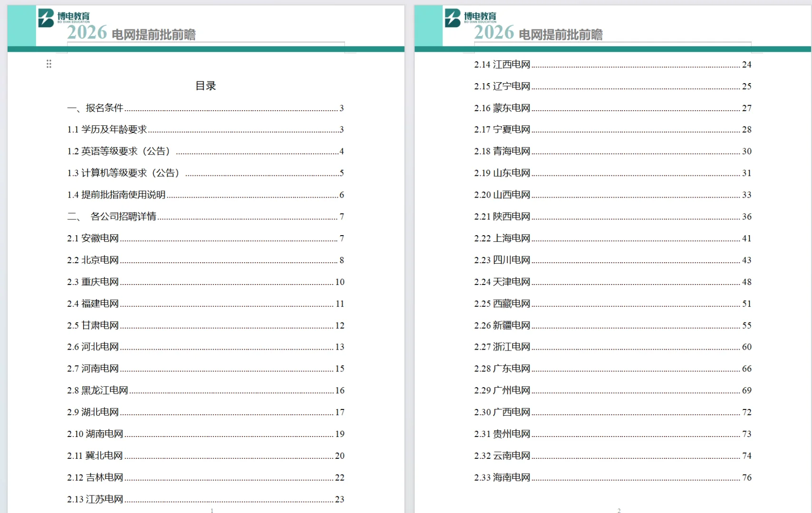Click the left page header title 2026 电网提前批前瞻
The height and width of the screenshot is (513, 812).
click(x=131, y=33)
